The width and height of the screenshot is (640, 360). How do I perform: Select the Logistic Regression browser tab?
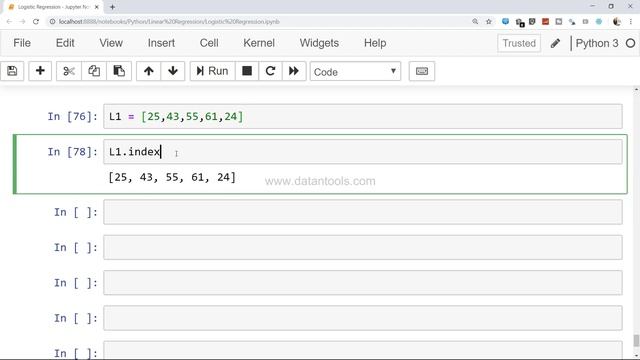53,7
